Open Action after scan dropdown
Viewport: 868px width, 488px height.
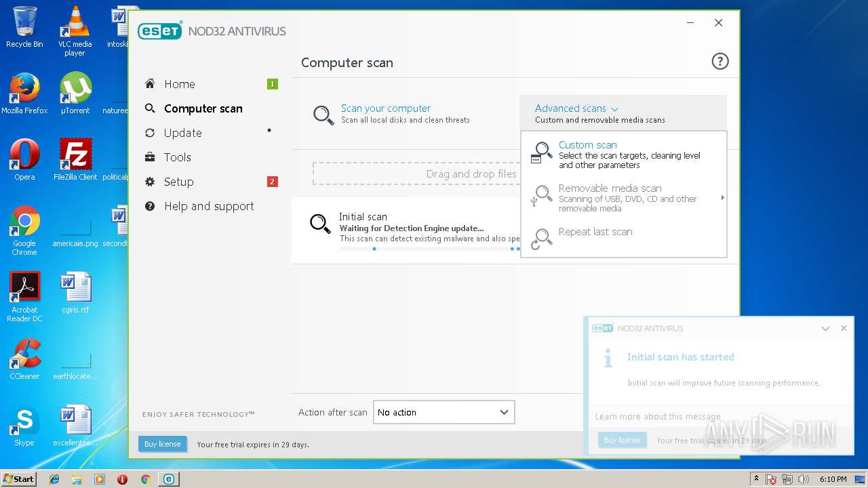[x=443, y=412]
